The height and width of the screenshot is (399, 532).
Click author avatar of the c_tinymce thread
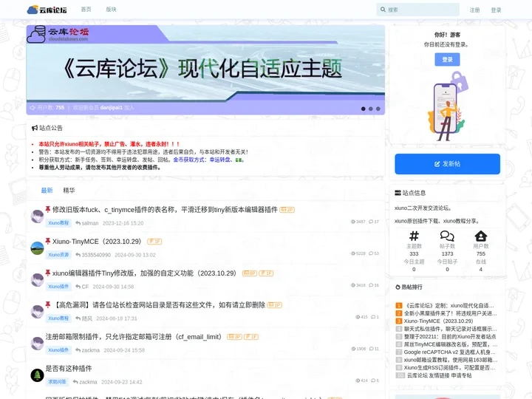pyautogui.click(x=38, y=216)
